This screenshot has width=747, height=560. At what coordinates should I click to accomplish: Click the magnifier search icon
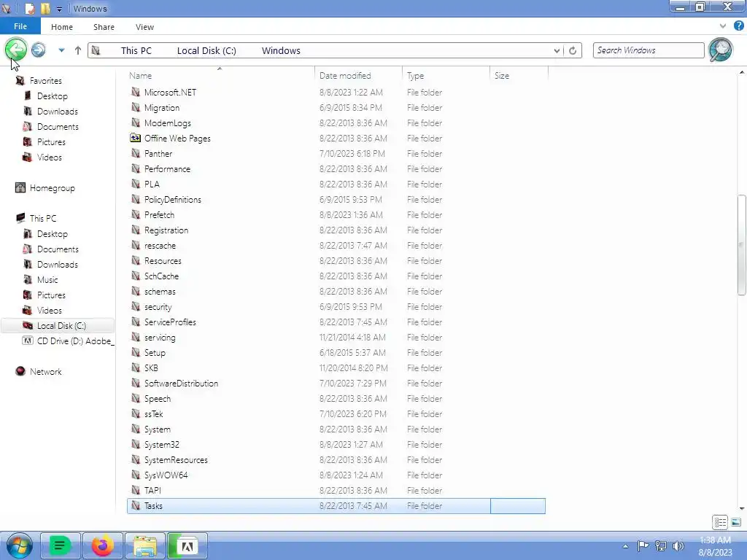click(720, 50)
